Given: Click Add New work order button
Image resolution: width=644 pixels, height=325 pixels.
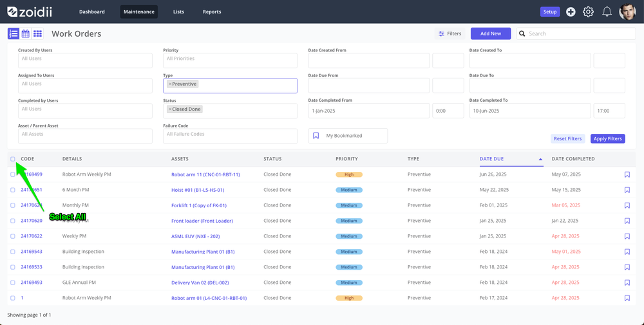Looking at the screenshot, I should pos(491,33).
